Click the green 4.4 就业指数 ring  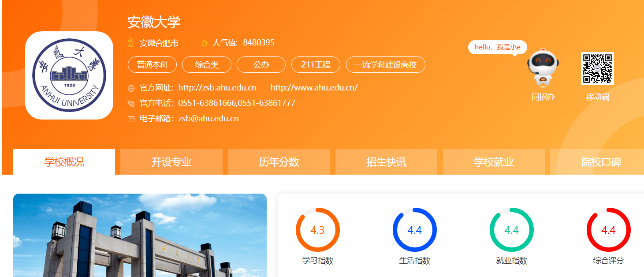(512, 230)
